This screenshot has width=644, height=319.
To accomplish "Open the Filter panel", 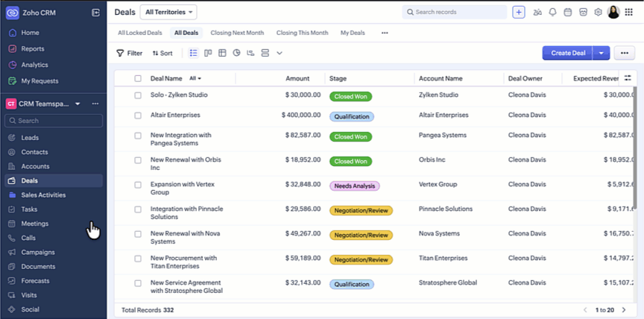I will click(x=130, y=53).
